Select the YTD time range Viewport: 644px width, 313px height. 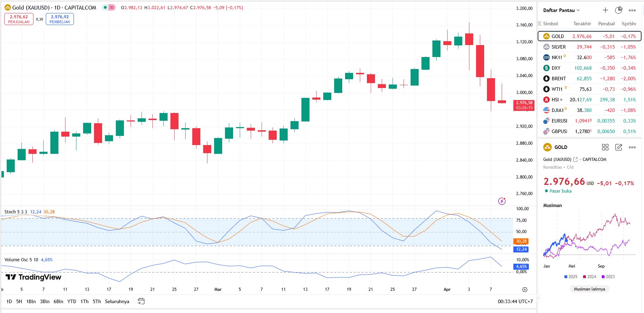click(72, 301)
